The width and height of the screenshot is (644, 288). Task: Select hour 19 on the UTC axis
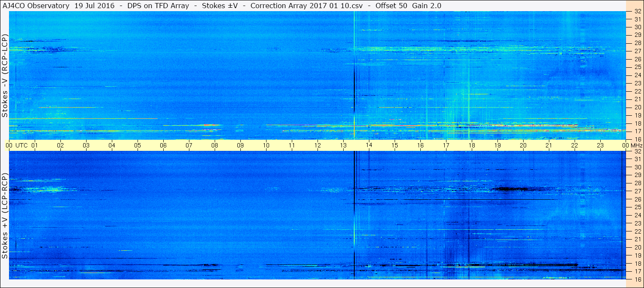(497, 145)
